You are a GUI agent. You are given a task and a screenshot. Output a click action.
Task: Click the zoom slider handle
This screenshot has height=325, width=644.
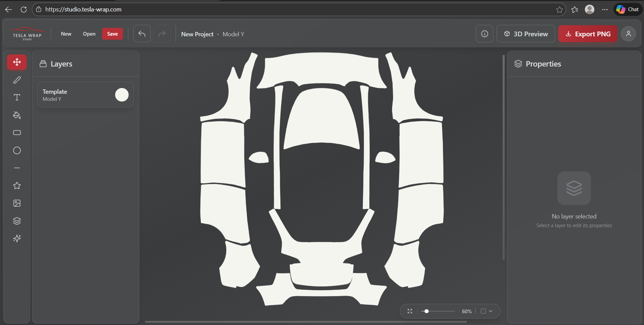click(426, 311)
